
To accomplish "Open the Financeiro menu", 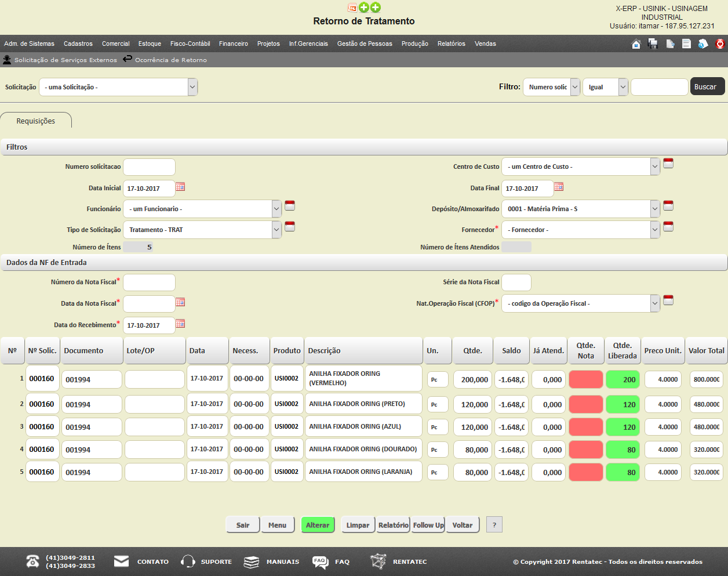I will [234, 44].
